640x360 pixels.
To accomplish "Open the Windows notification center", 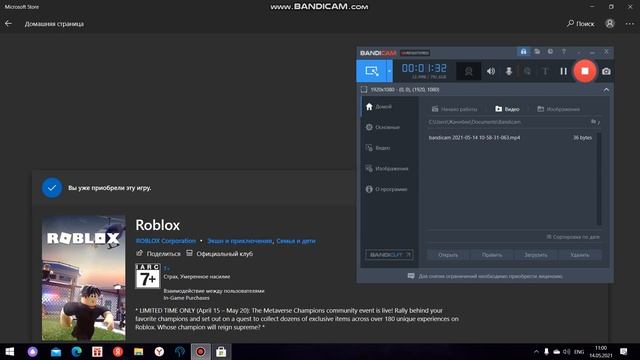I will (x=623, y=351).
